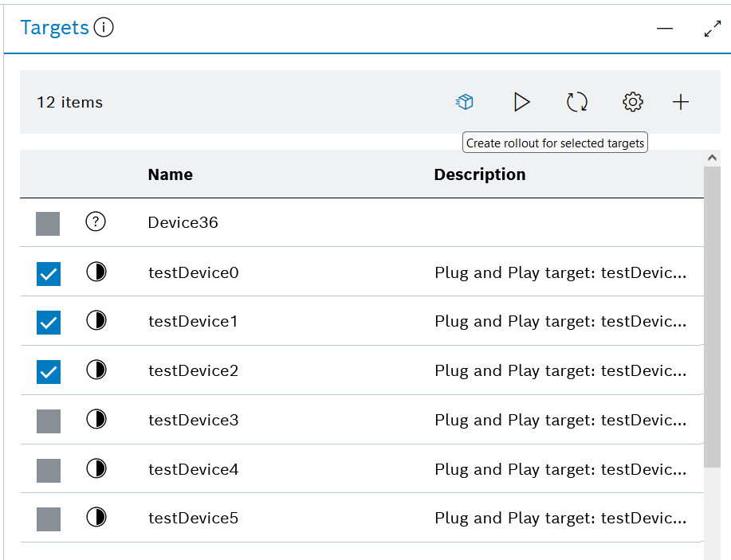
Task: Click the half-circle status icon for testDevice0
Action: (96, 272)
